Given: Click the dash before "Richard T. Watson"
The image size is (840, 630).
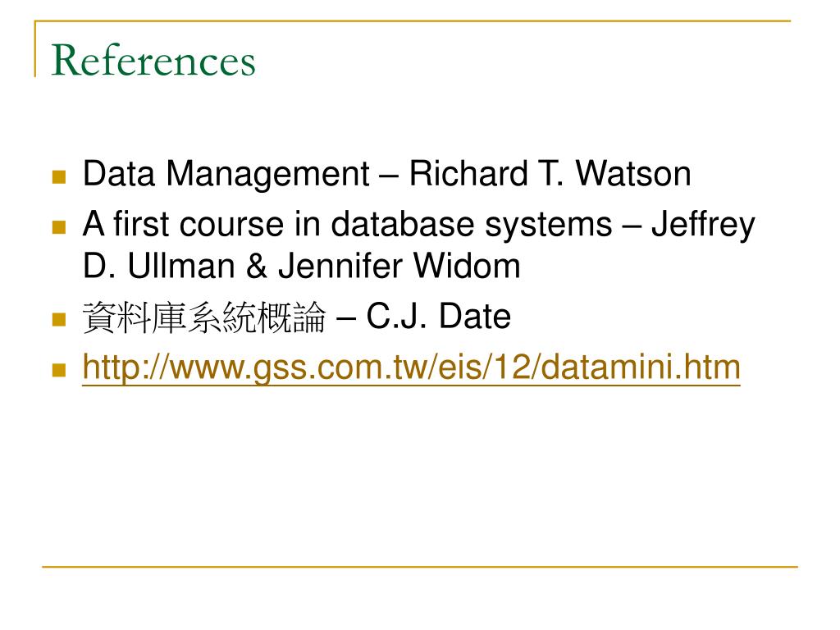Looking at the screenshot, I should (x=389, y=174).
